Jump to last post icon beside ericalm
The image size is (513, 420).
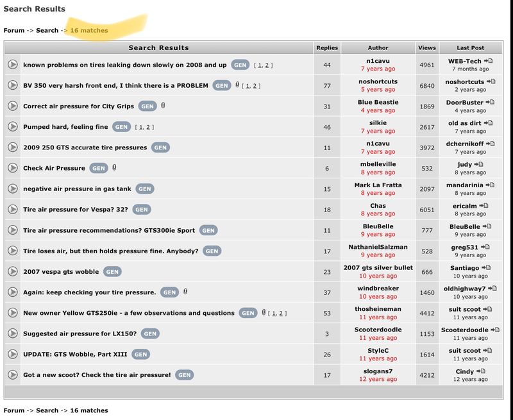tap(484, 205)
